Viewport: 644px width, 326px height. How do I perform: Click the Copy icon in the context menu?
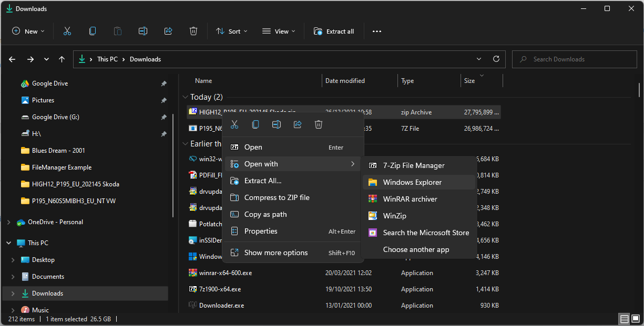point(255,124)
